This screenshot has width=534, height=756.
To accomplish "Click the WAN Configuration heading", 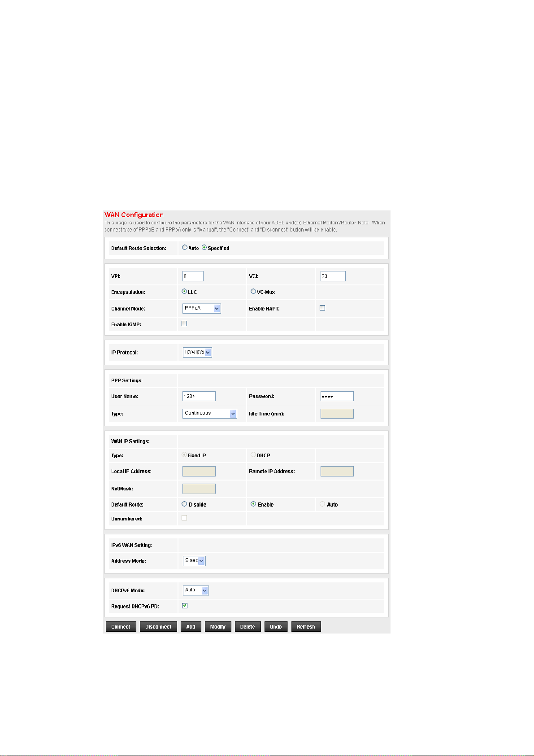I will 134,215.
